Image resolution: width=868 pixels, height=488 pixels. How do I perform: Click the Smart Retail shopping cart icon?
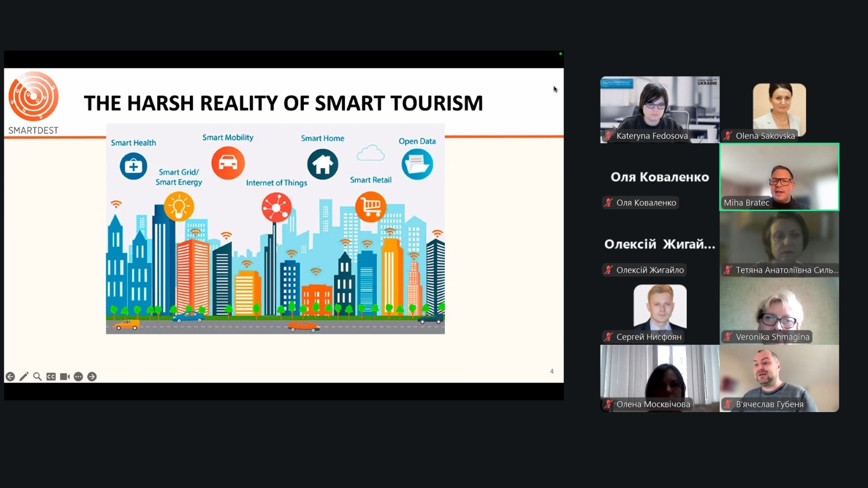click(371, 206)
